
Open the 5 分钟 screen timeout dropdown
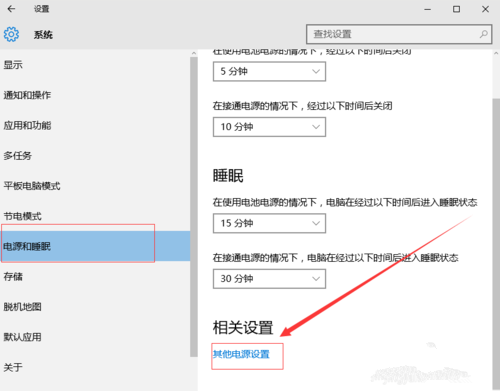(269, 71)
